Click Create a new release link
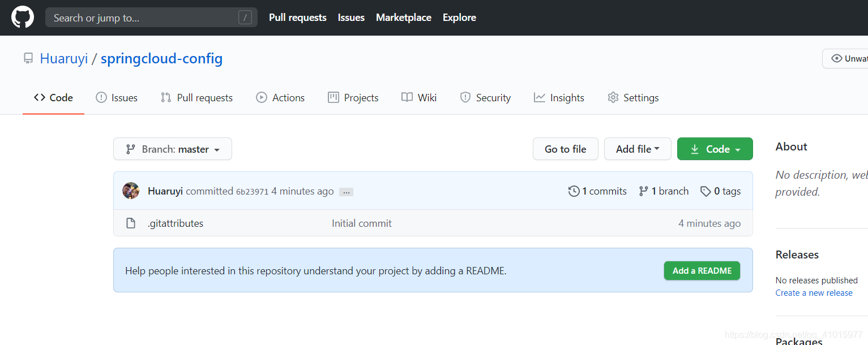 (814, 292)
